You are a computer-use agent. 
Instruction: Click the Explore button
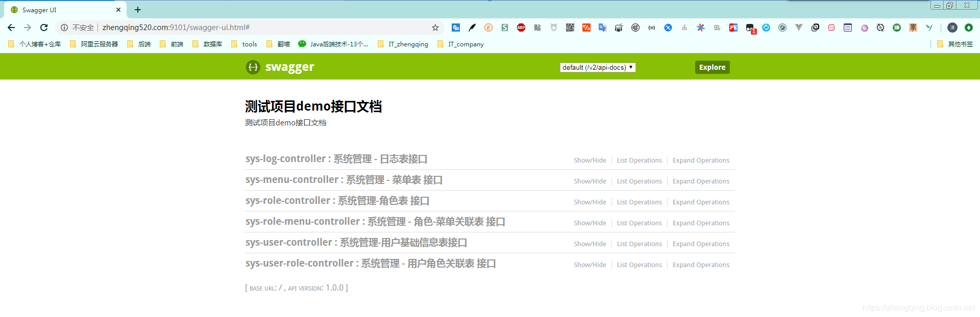712,67
